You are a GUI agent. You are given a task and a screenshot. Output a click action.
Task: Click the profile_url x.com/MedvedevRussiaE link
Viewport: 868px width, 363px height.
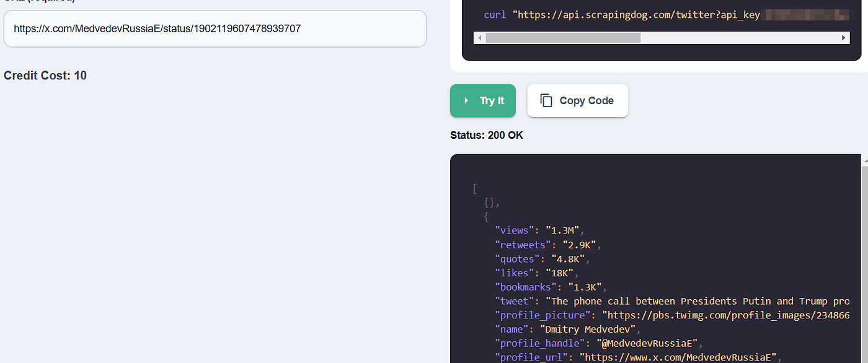coord(678,357)
